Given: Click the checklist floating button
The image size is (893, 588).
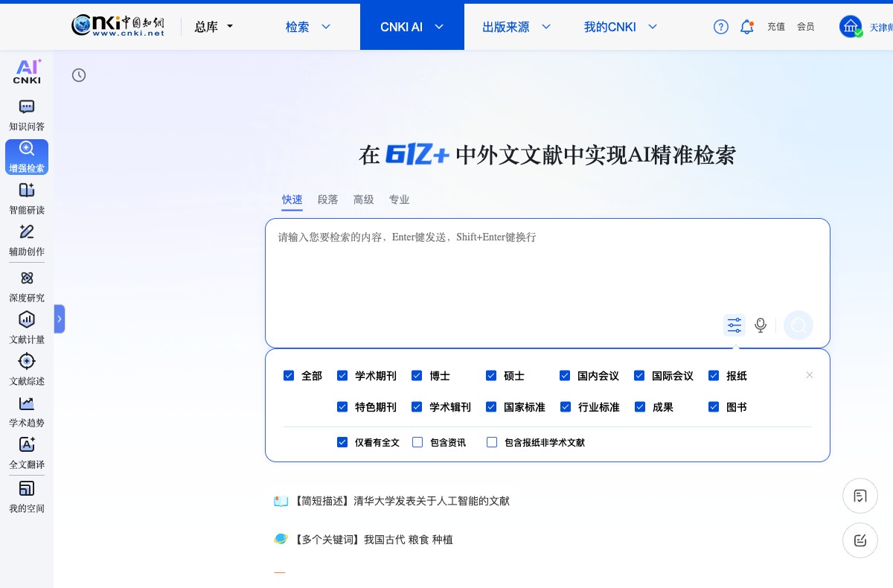Looking at the screenshot, I should point(860,496).
